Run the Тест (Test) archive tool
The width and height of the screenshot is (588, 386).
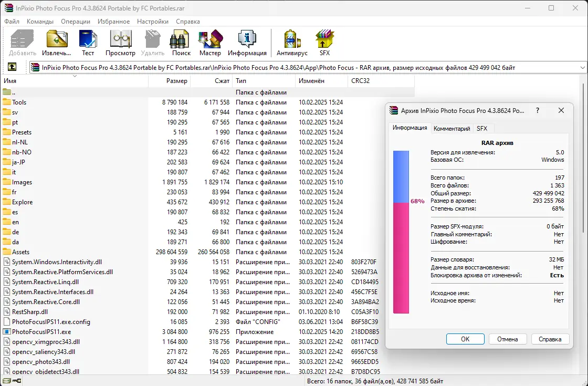tap(88, 39)
